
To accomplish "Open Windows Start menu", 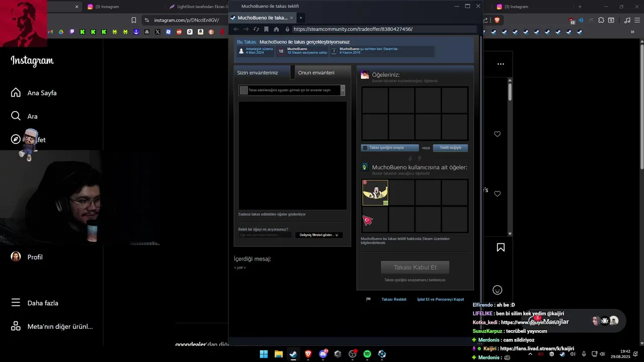I will point(264,354).
